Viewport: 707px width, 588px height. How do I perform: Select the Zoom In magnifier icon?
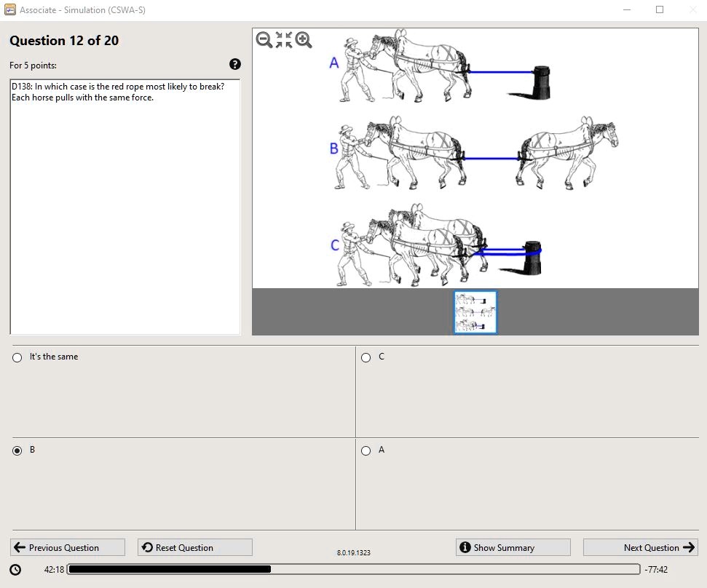304,40
